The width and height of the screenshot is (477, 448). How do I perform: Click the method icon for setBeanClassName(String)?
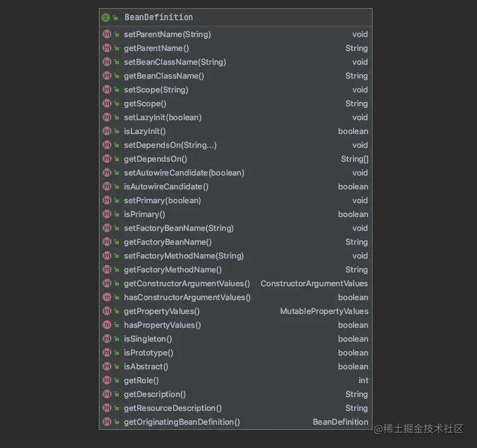pyautogui.click(x=107, y=62)
